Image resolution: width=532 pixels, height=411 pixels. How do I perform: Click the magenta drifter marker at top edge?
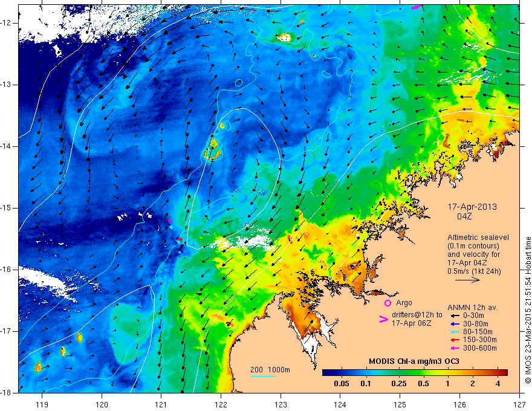click(x=417, y=7)
